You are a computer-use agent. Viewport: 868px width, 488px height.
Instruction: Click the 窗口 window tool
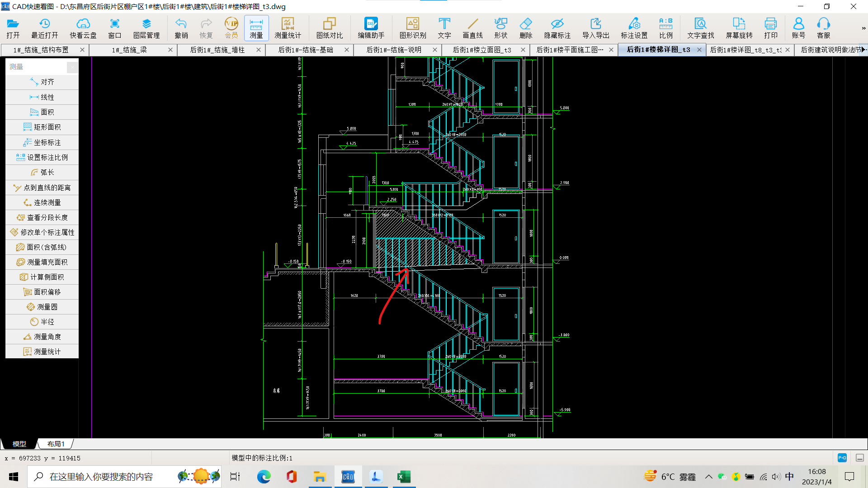click(x=115, y=28)
